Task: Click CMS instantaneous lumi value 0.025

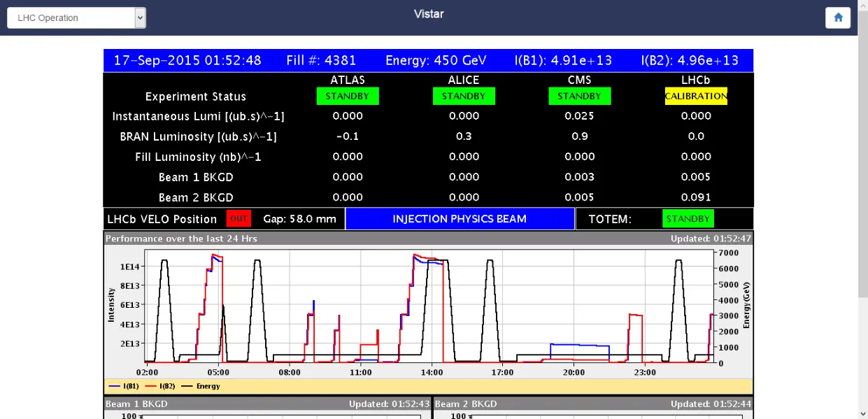Action: pyautogui.click(x=580, y=116)
